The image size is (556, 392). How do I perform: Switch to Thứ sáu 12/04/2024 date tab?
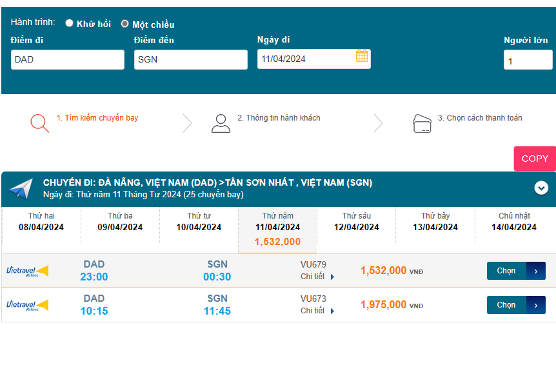357,222
